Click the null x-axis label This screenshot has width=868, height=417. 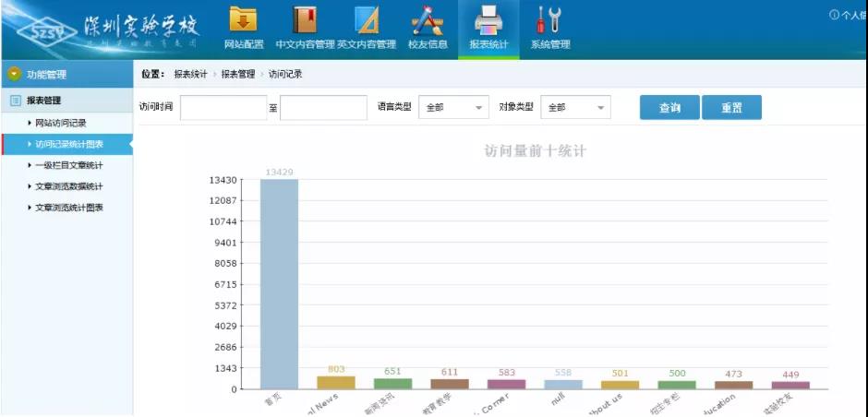pos(557,399)
